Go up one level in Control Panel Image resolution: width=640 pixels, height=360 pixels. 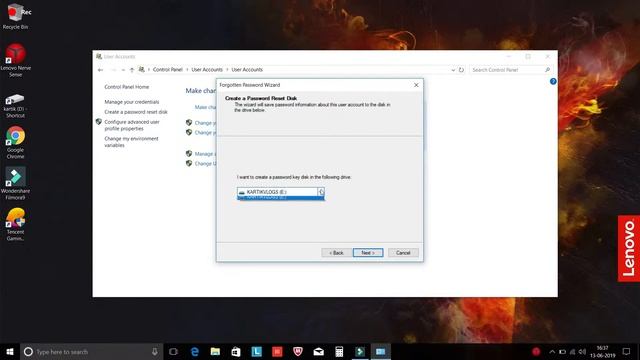132,70
